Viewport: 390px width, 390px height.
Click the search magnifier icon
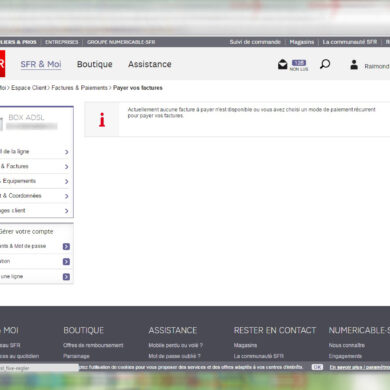(x=325, y=64)
